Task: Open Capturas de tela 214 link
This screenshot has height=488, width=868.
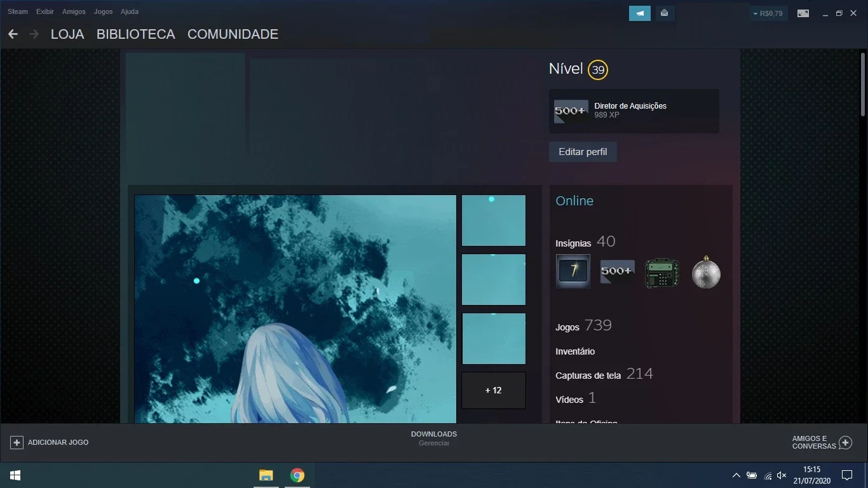Action: click(604, 374)
